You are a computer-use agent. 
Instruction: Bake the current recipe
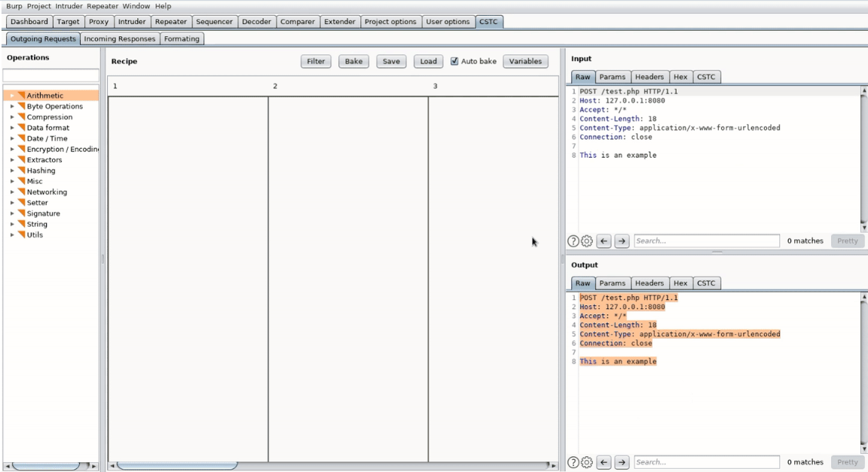(353, 61)
